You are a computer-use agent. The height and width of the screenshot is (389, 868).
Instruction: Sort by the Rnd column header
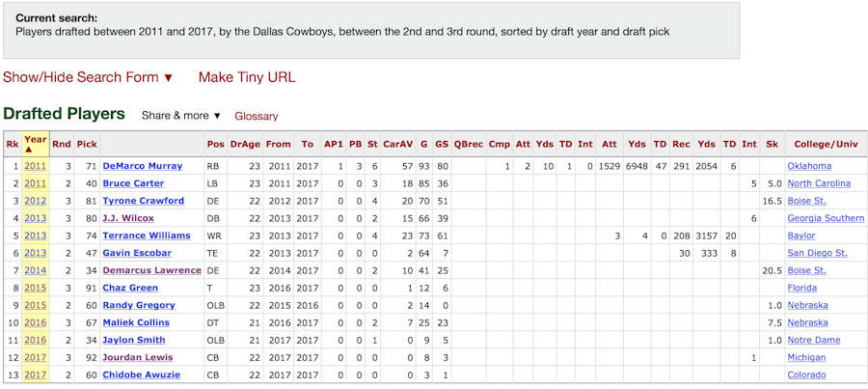coord(62,144)
